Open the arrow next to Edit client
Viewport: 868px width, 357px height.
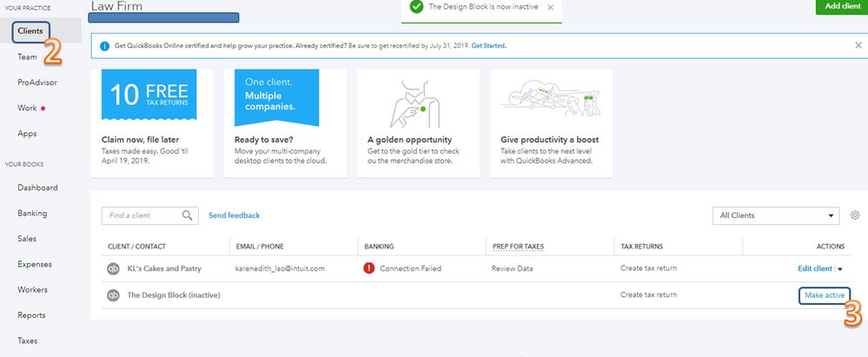click(x=840, y=269)
